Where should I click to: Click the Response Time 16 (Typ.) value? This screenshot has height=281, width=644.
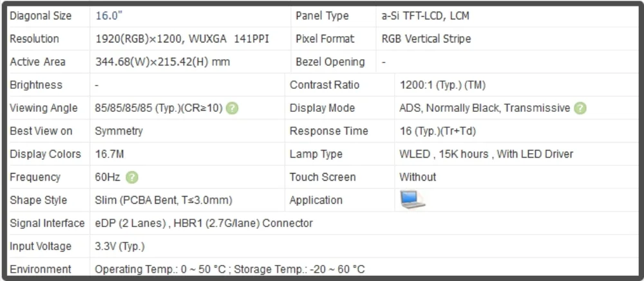pos(437,131)
